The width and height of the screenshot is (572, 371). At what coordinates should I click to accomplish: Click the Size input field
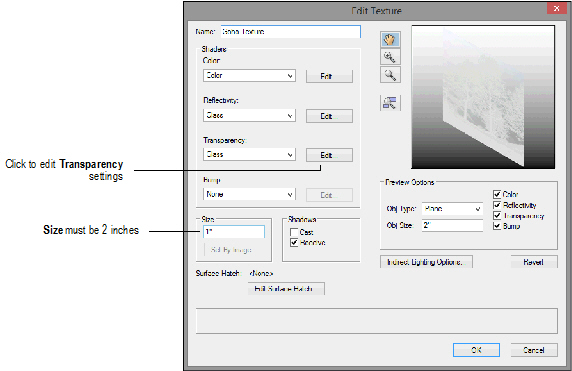[234, 232]
